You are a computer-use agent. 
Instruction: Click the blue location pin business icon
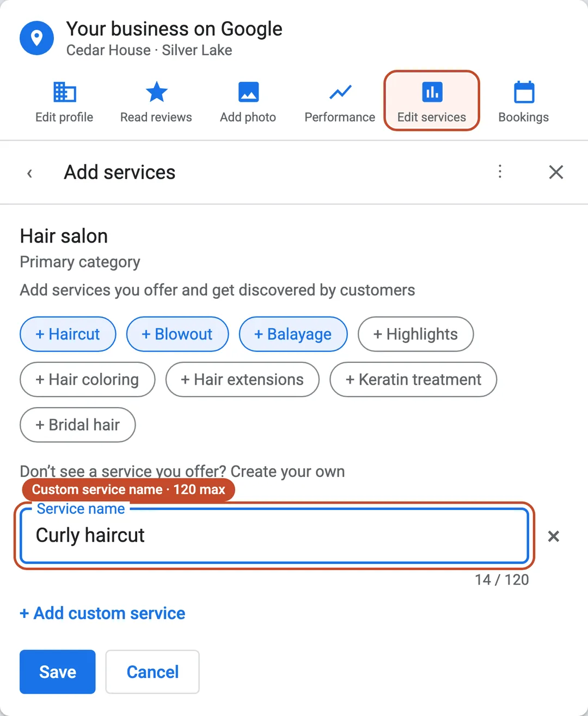point(36,38)
